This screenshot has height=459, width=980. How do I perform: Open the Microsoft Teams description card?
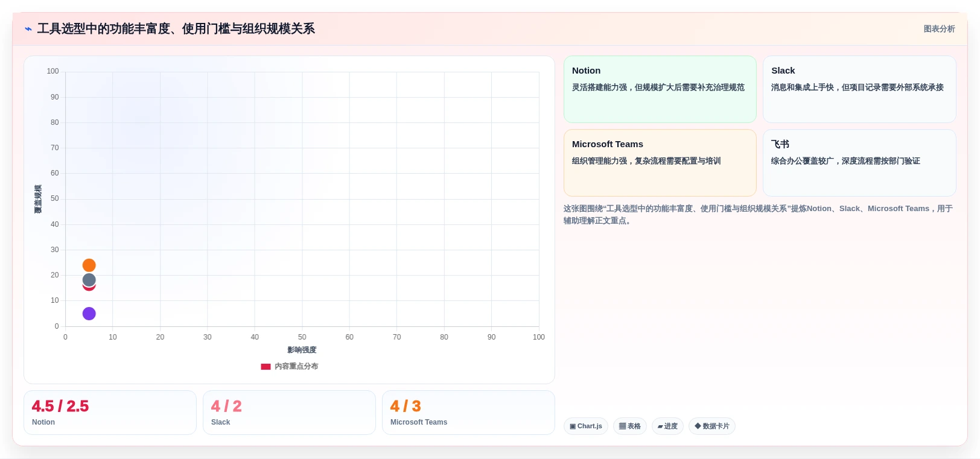coord(660,163)
